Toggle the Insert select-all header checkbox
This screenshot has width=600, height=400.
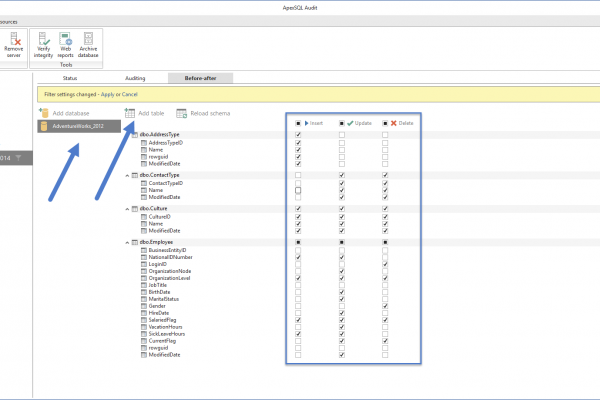(x=298, y=123)
